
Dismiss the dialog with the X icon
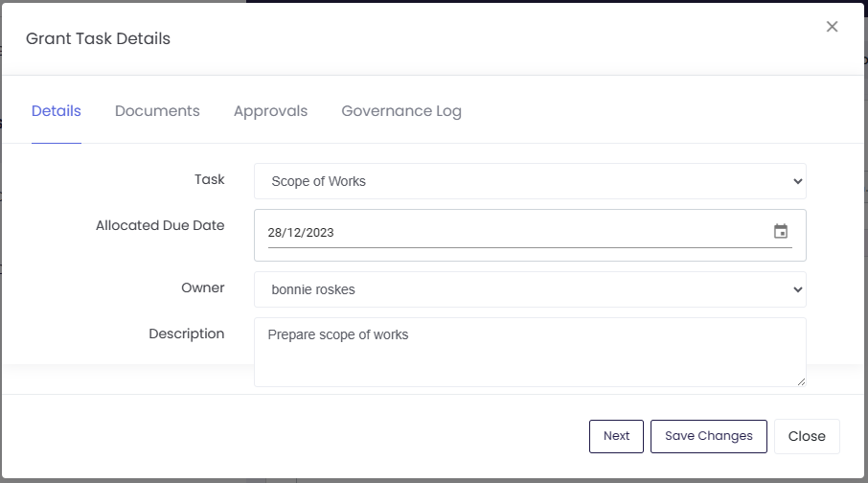point(832,27)
